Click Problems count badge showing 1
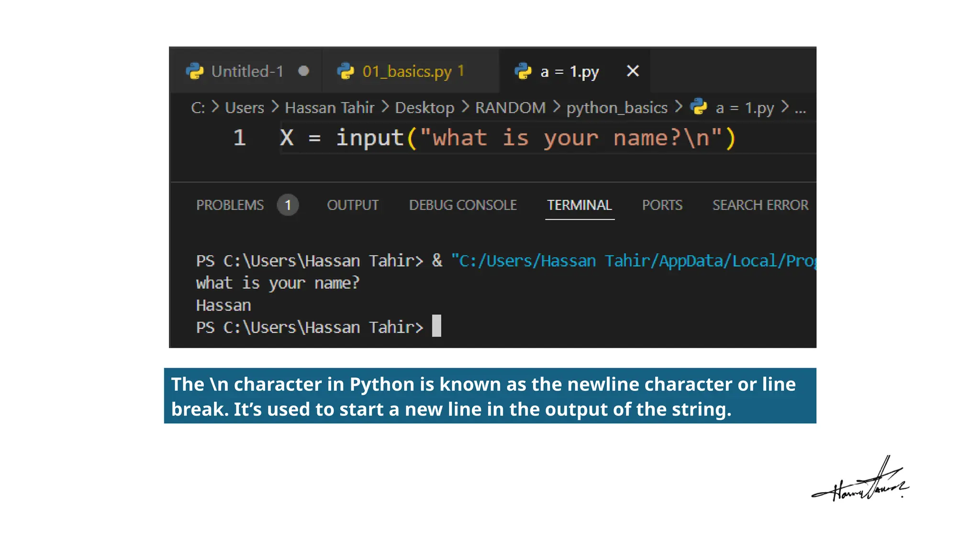 (x=288, y=205)
